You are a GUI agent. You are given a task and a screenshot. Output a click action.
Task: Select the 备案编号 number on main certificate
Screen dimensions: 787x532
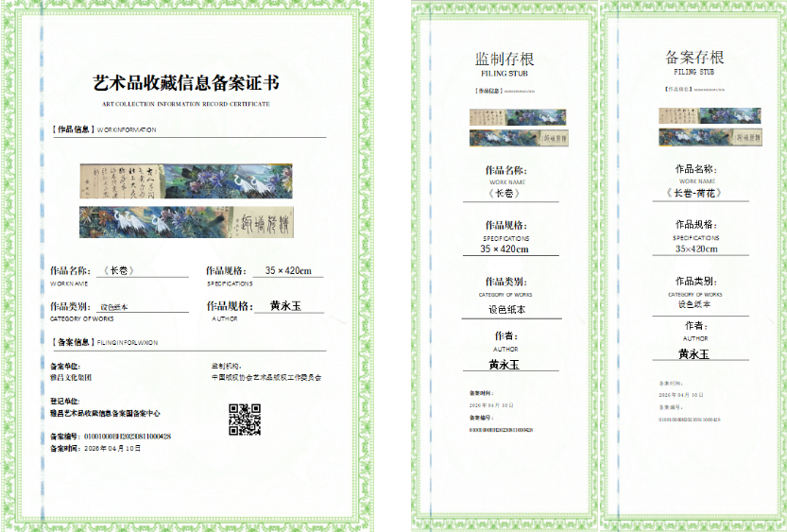coord(128,437)
